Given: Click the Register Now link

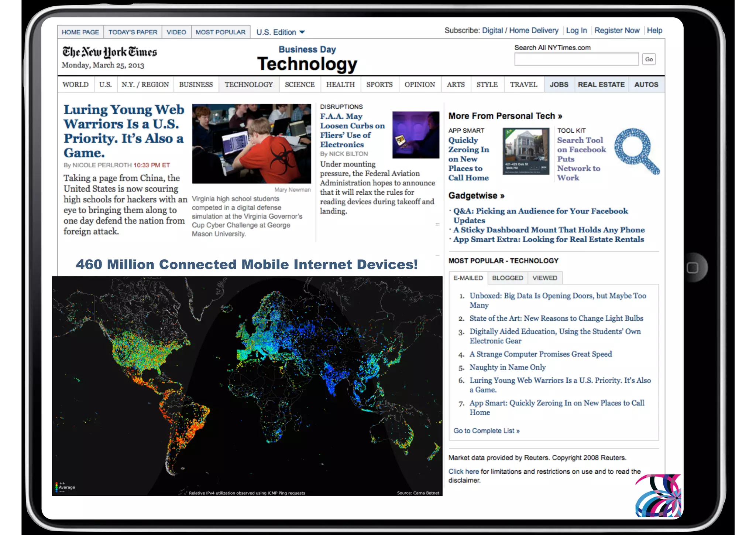Looking at the screenshot, I should tap(617, 31).
